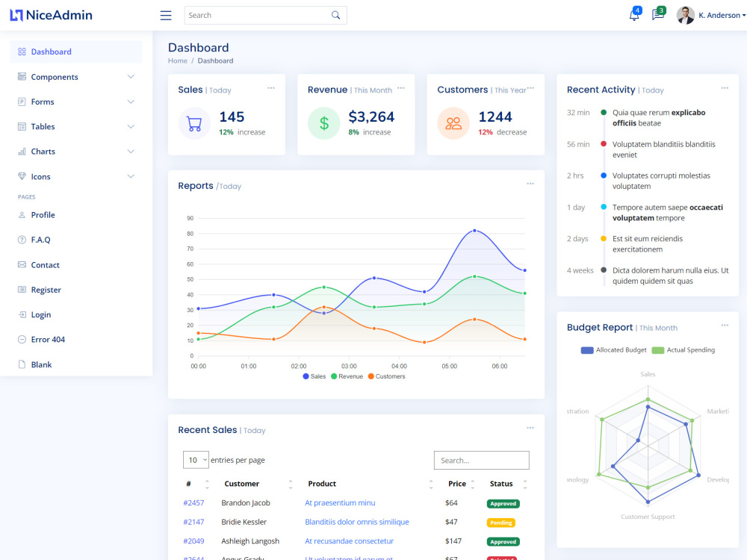747x560 pixels.
Task: Click Profile person icon
Action: click(22, 215)
